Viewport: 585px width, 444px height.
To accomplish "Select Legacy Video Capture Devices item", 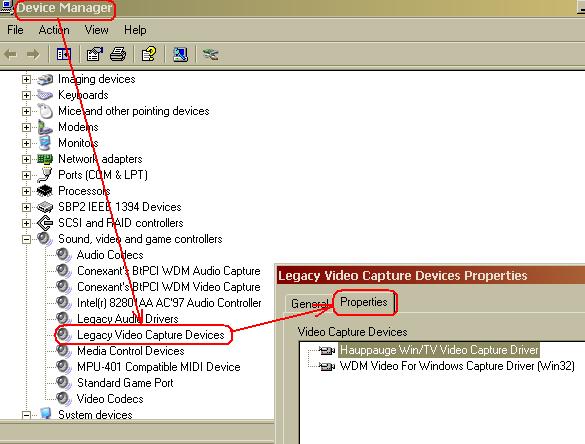I will [x=151, y=335].
